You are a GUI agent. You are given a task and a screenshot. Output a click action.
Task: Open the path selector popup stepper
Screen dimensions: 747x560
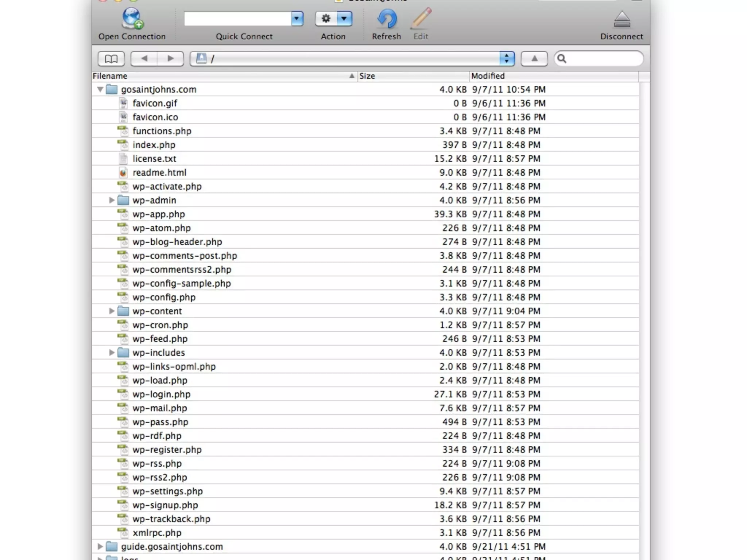pos(506,59)
